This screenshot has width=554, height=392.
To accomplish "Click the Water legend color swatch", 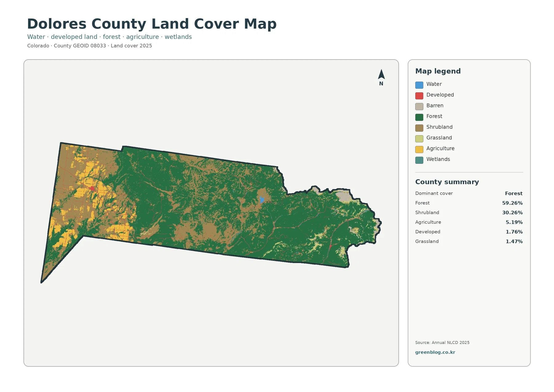I will [419, 85].
